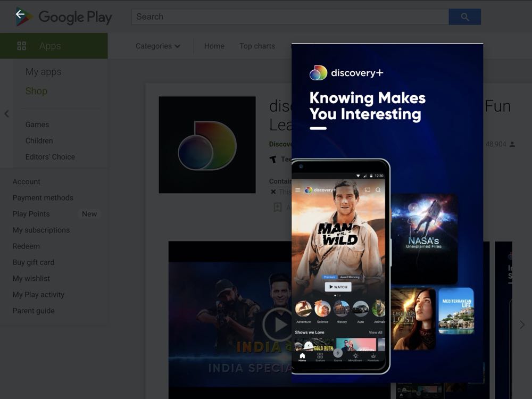The width and height of the screenshot is (532, 399).
Task: Open the Account link
Action: coord(27,181)
